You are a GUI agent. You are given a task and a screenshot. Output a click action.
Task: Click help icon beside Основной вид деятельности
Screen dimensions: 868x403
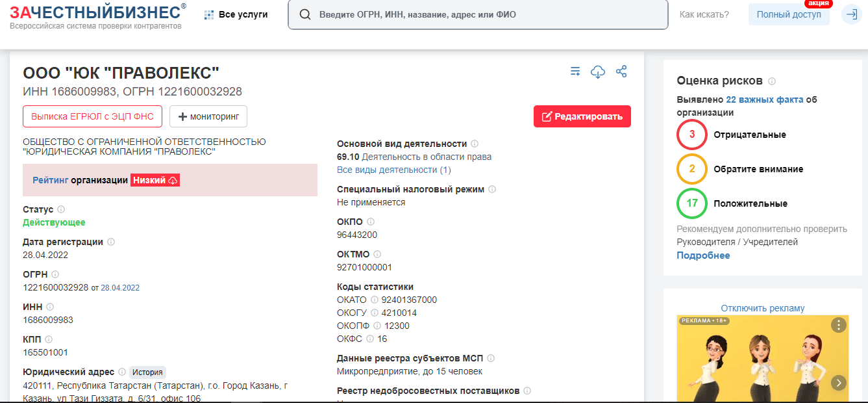tap(475, 144)
